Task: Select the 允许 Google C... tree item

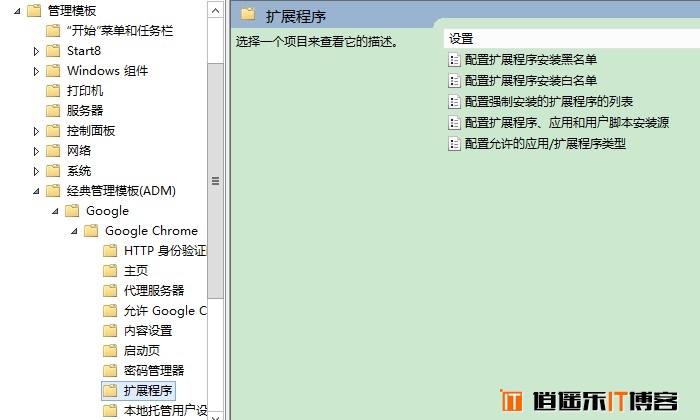Action: point(165,311)
